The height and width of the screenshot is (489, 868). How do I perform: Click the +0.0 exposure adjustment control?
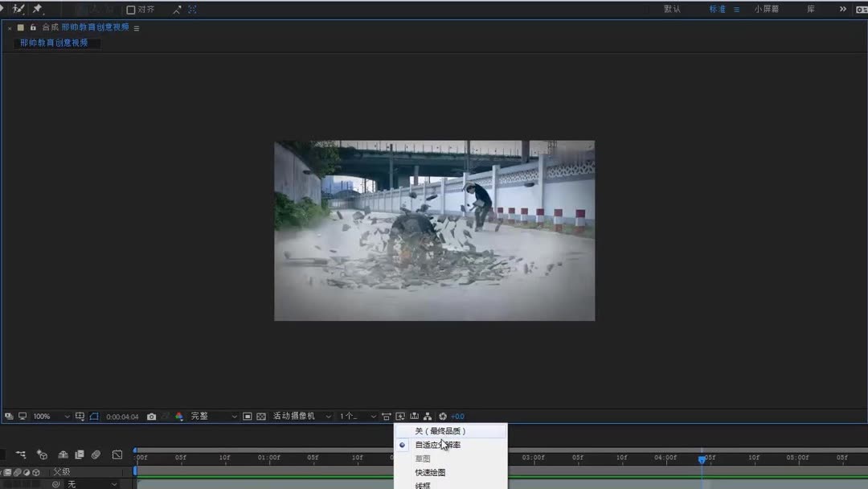tap(457, 416)
